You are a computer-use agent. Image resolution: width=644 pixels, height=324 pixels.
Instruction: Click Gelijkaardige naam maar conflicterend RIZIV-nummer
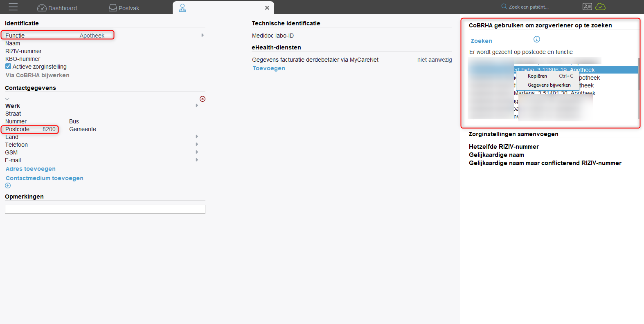point(545,163)
